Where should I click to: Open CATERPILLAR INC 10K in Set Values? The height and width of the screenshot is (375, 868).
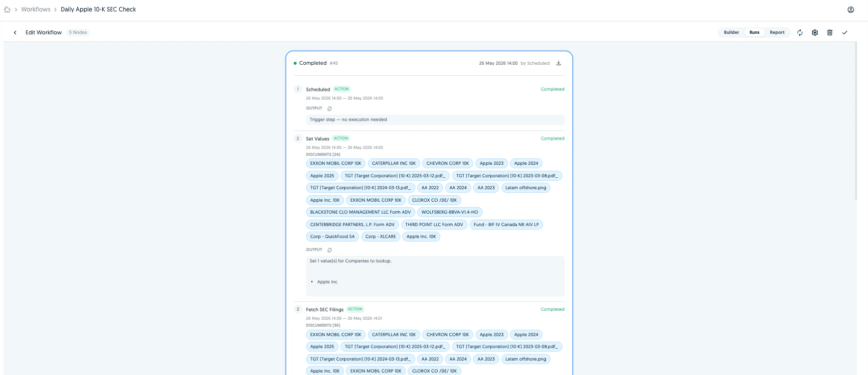(394, 163)
